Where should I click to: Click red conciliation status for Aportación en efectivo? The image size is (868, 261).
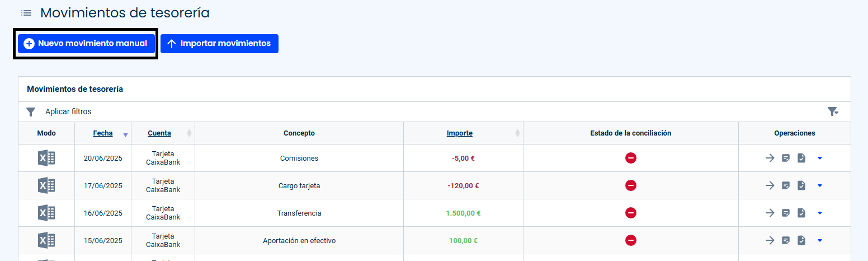point(631,240)
